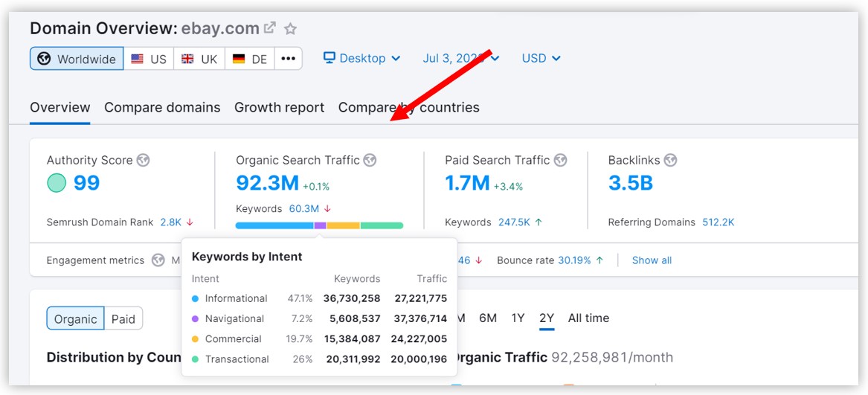
Task: Open the USD currency dropdown
Action: (541, 58)
